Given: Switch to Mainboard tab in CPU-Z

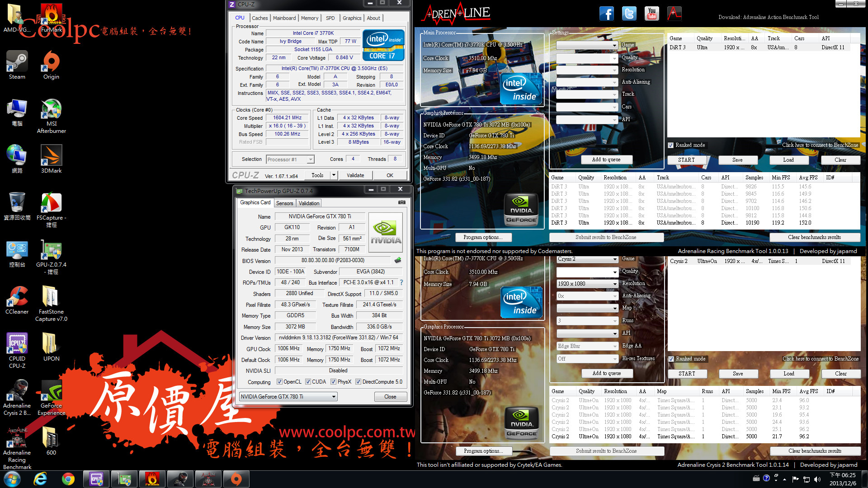Looking at the screenshot, I should pyautogui.click(x=284, y=18).
